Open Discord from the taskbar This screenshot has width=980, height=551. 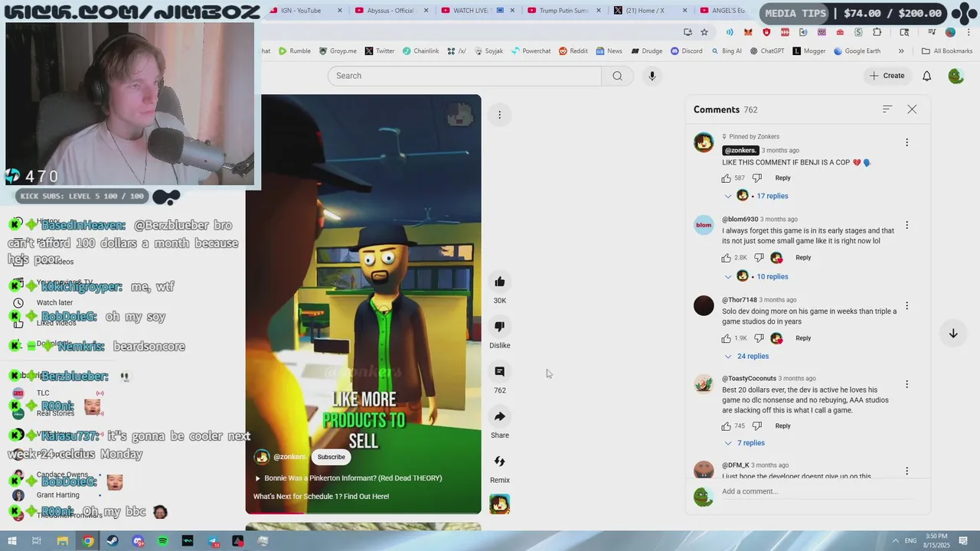click(x=138, y=541)
